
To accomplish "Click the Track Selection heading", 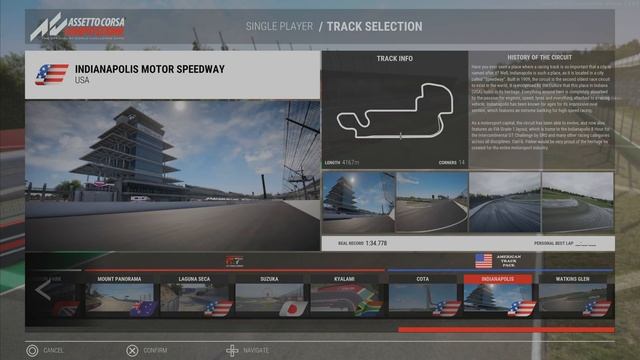I will [x=375, y=27].
